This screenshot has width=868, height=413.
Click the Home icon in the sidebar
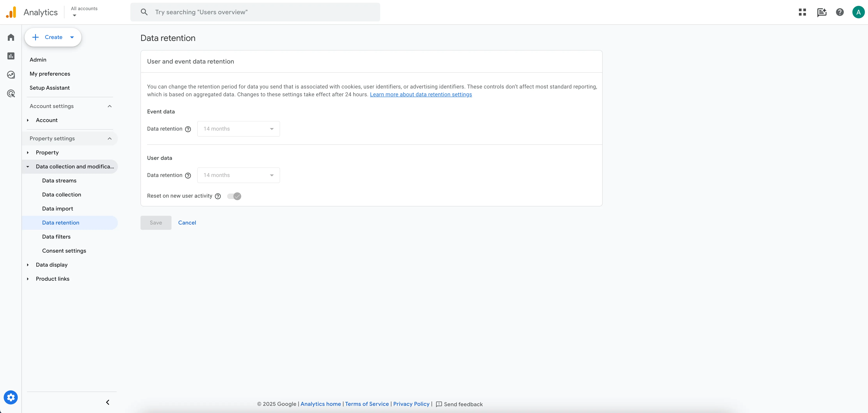click(11, 37)
